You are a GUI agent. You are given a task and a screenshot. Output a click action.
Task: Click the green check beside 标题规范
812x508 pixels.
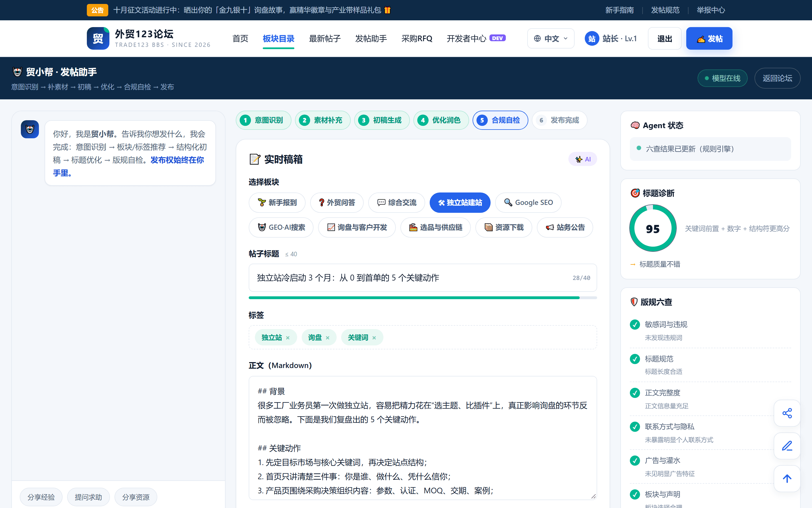(635, 359)
